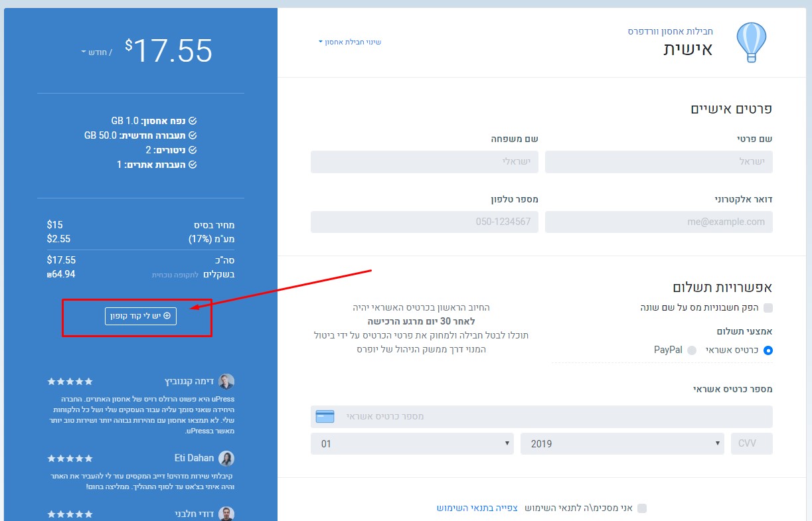Click the checkmark icon next to ניטורים

[193, 151]
